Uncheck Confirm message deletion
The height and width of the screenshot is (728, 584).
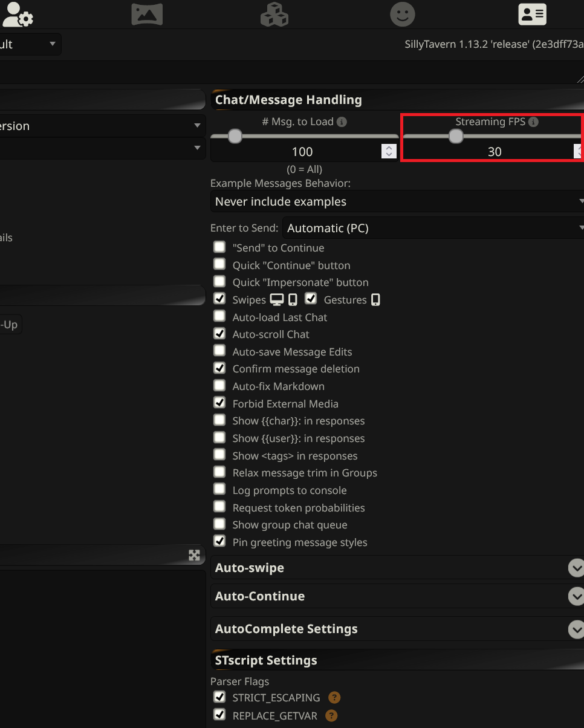coord(219,368)
